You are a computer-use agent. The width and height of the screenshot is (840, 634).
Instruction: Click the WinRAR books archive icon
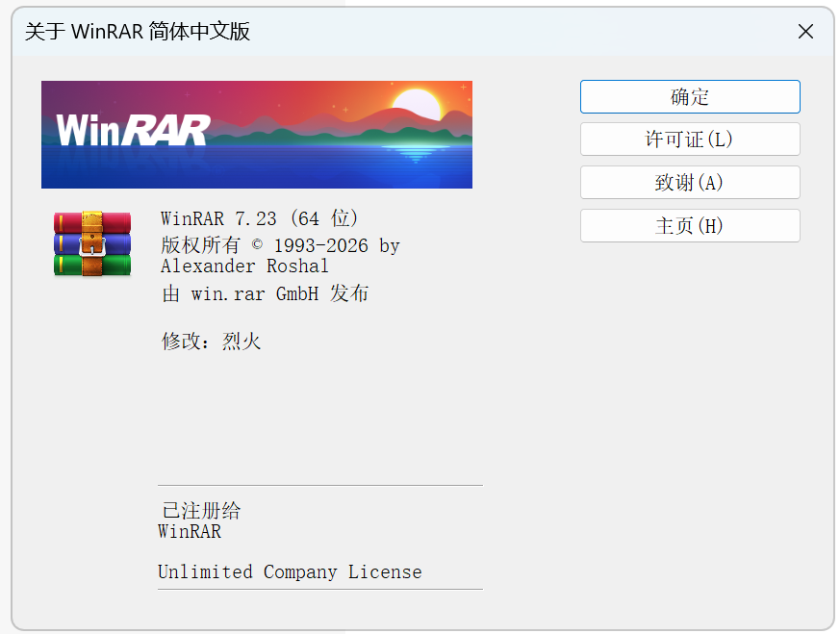(92, 243)
